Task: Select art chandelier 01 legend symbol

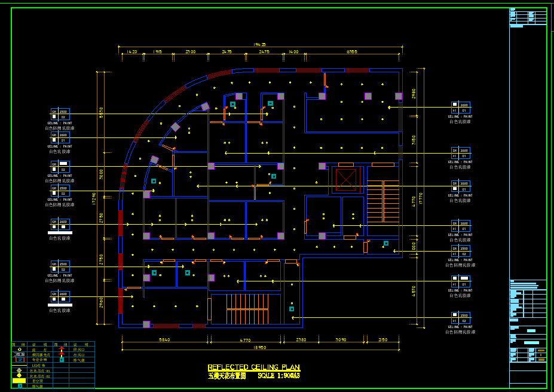Action: click(x=19, y=370)
